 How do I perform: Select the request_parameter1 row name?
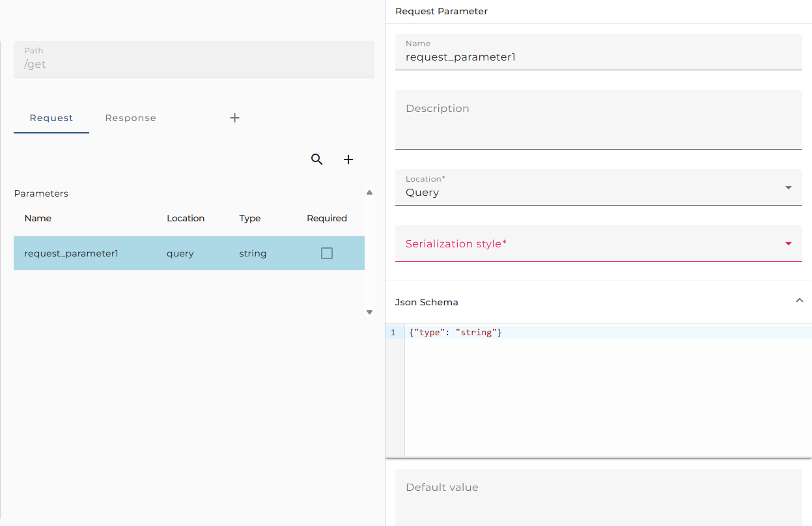coord(71,253)
